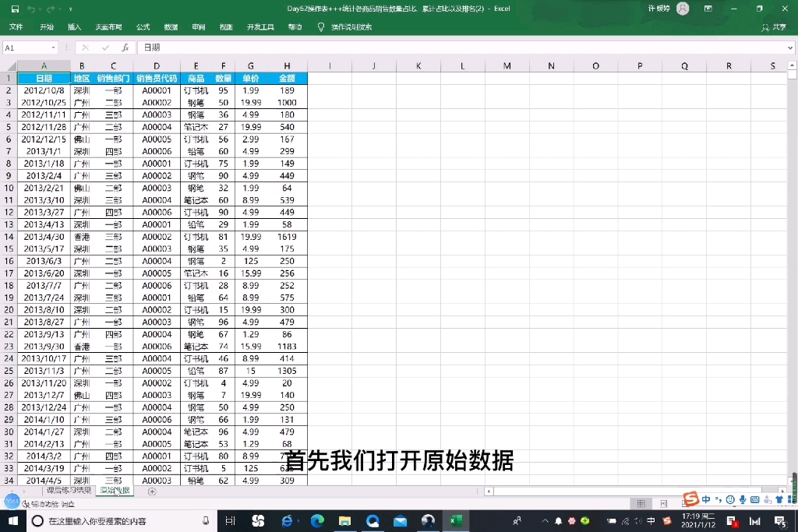Open Insert Function with the fx icon

(x=125, y=47)
